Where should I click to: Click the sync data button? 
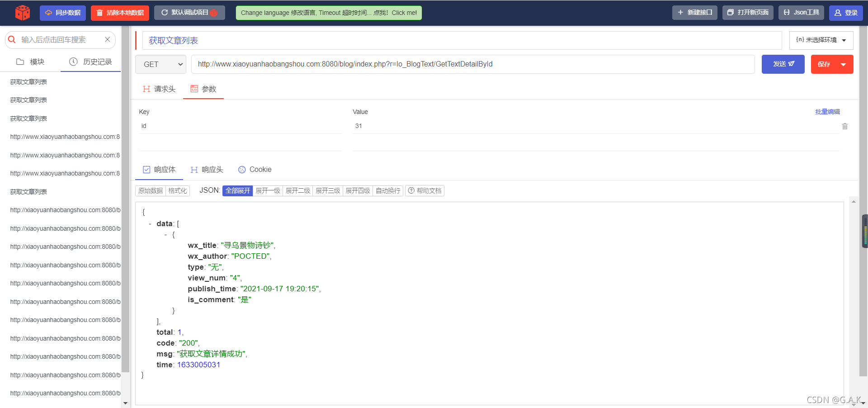pyautogui.click(x=63, y=13)
